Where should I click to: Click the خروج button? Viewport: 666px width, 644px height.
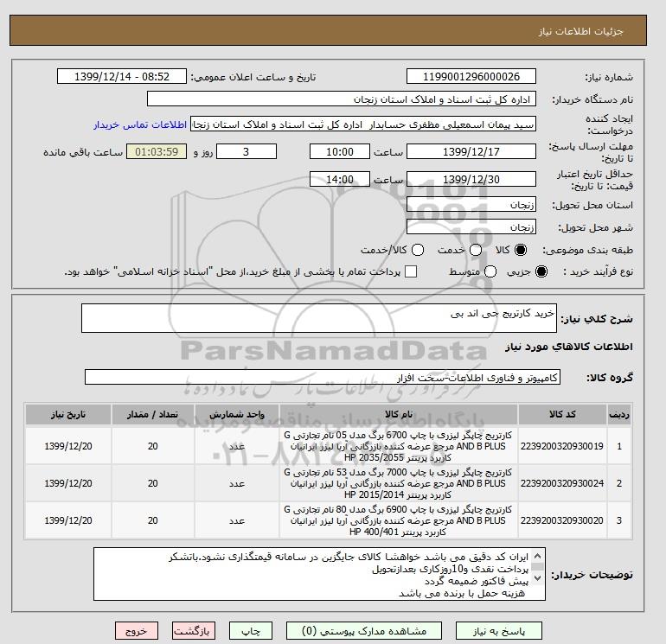point(137,631)
